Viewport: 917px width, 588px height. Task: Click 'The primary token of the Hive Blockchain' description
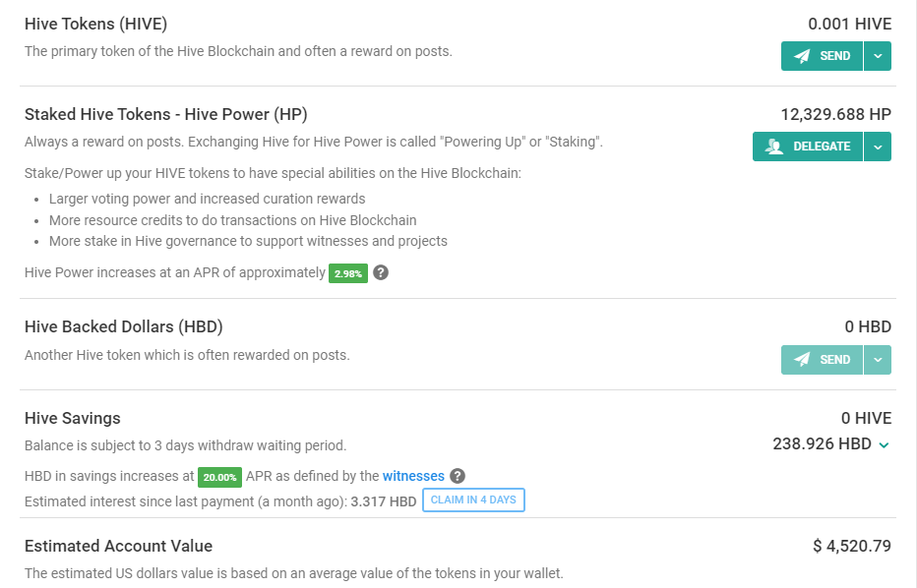pyautogui.click(x=239, y=51)
